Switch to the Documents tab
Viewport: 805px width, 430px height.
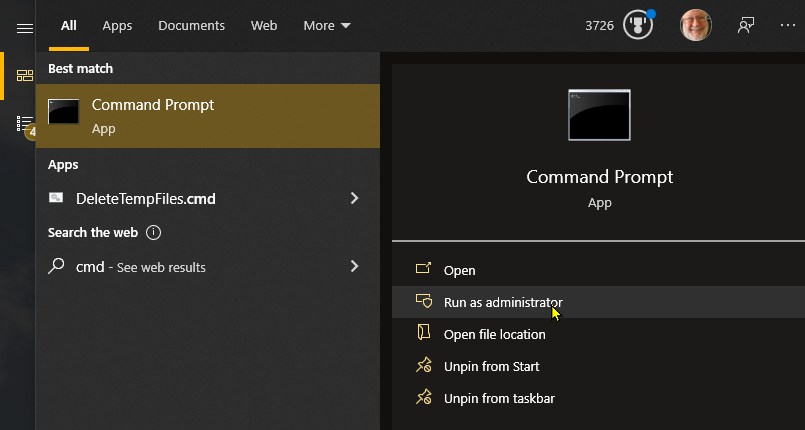pyautogui.click(x=191, y=26)
